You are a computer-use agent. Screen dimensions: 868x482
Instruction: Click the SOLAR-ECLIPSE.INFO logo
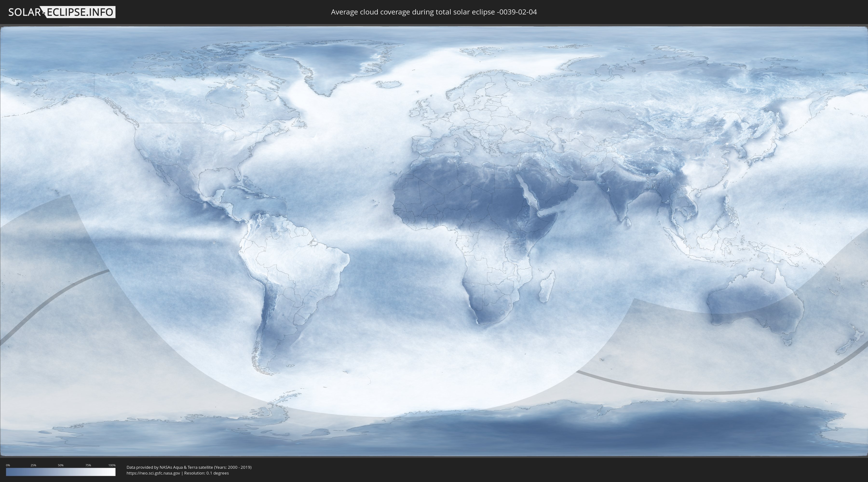(x=62, y=12)
